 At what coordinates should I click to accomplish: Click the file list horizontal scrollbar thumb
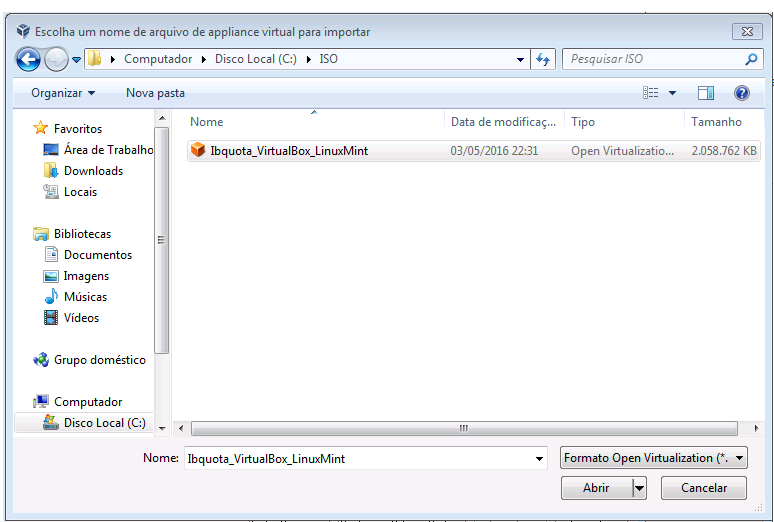point(464,428)
